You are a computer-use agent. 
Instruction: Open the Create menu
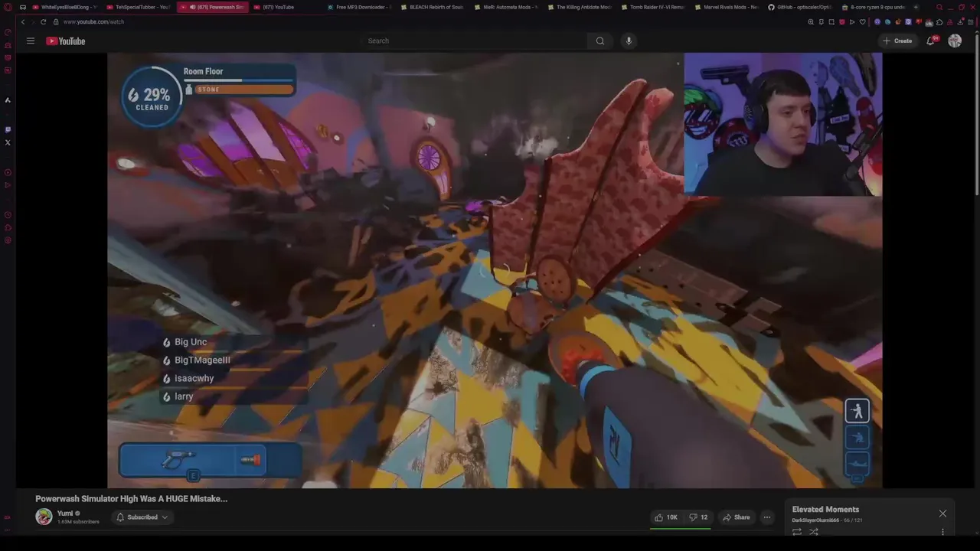[x=897, y=41]
